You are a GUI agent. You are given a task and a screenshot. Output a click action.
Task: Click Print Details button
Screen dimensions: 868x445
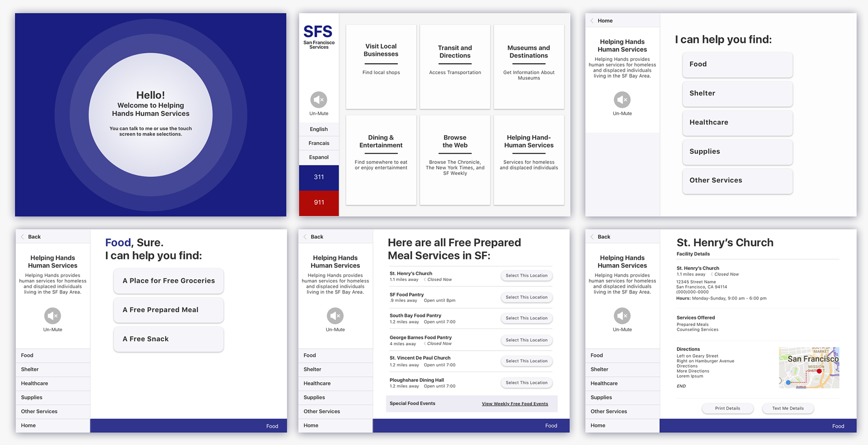tap(727, 408)
